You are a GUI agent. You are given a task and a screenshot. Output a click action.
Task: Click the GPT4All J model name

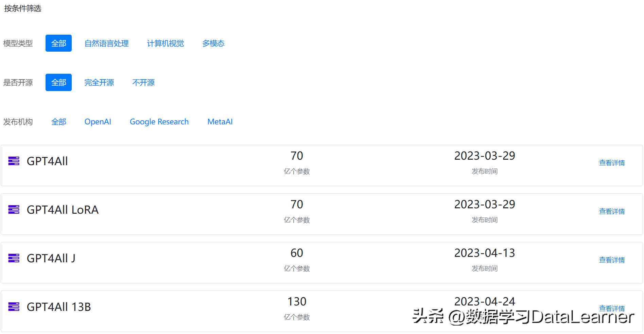[51, 258]
